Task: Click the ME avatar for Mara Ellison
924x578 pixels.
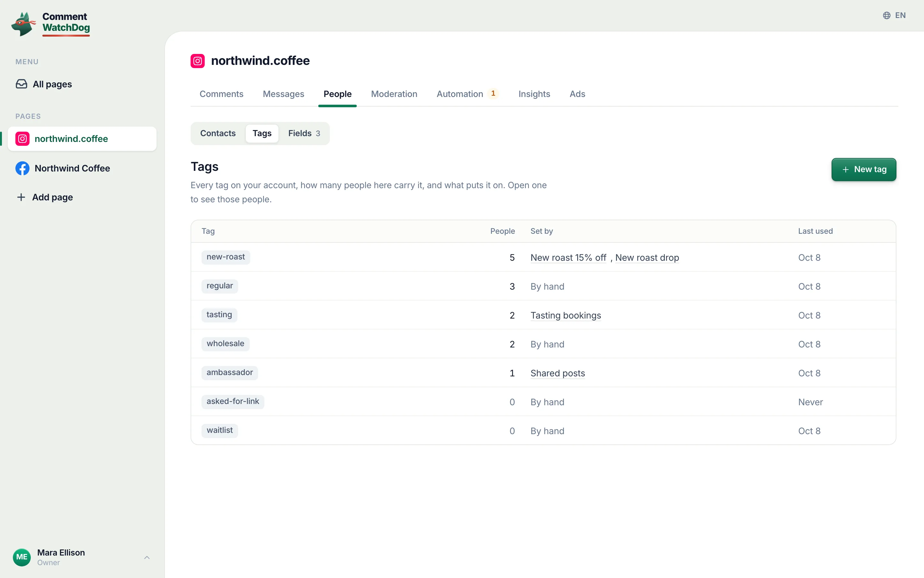Action: click(22, 557)
